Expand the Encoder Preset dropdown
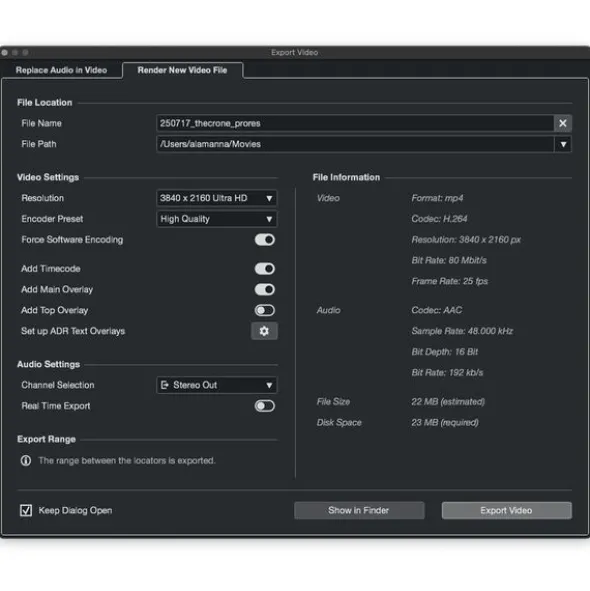This screenshot has width=590, height=591. [x=216, y=219]
